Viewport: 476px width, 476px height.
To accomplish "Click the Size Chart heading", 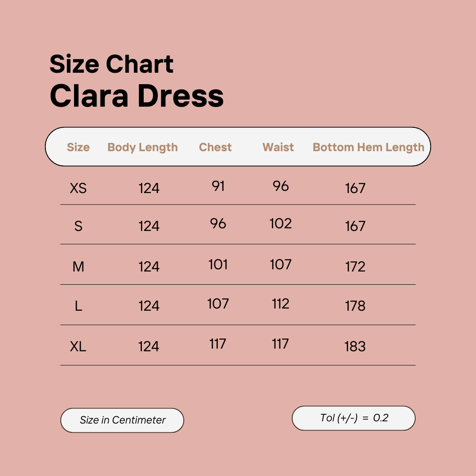I will pyautogui.click(x=112, y=64).
